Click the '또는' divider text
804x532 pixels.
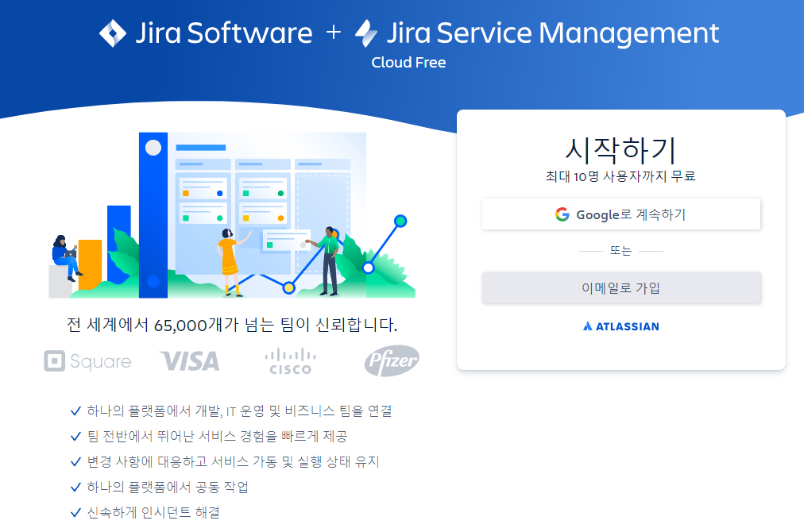point(620,250)
